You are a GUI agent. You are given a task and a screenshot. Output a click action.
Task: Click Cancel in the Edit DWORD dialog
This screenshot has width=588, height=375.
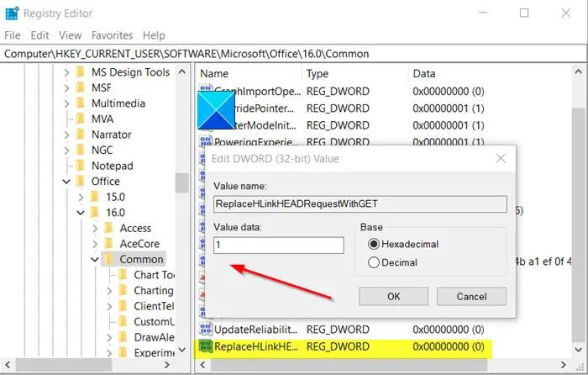click(x=471, y=297)
